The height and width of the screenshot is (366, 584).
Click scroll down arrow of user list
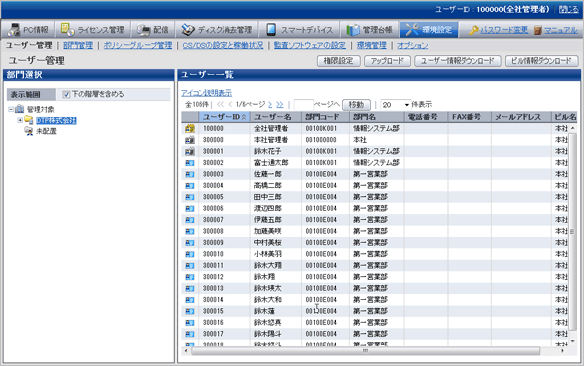pos(572,341)
